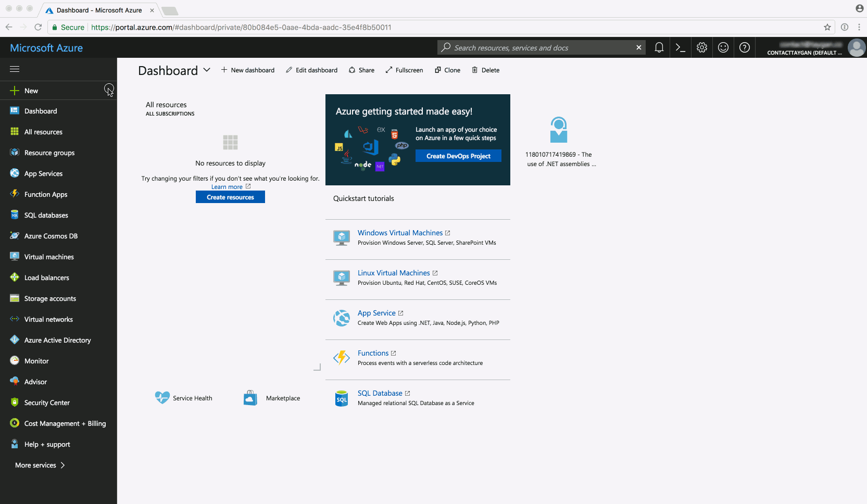Select Help + support menu item
Viewport: 867px width, 504px height.
pyautogui.click(x=58, y=444)
